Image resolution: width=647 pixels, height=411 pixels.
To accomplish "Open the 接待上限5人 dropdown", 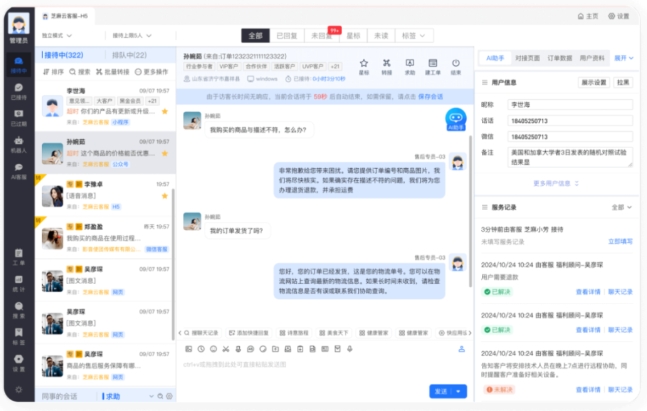I will click(x=132, y=35).
